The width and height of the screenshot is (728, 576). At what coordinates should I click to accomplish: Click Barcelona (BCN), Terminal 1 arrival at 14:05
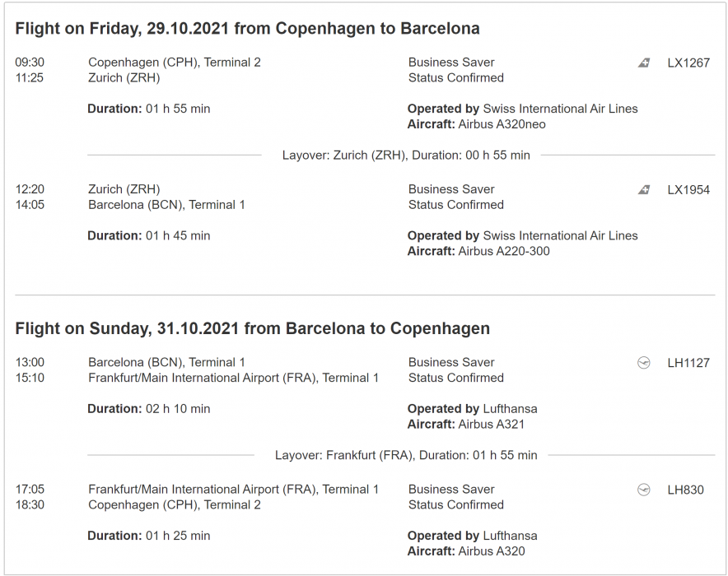166,205
